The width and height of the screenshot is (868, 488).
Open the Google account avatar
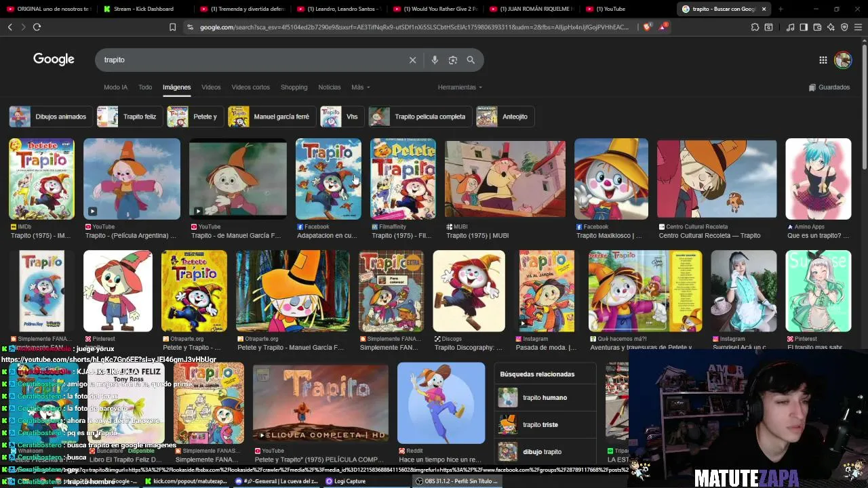843,60
